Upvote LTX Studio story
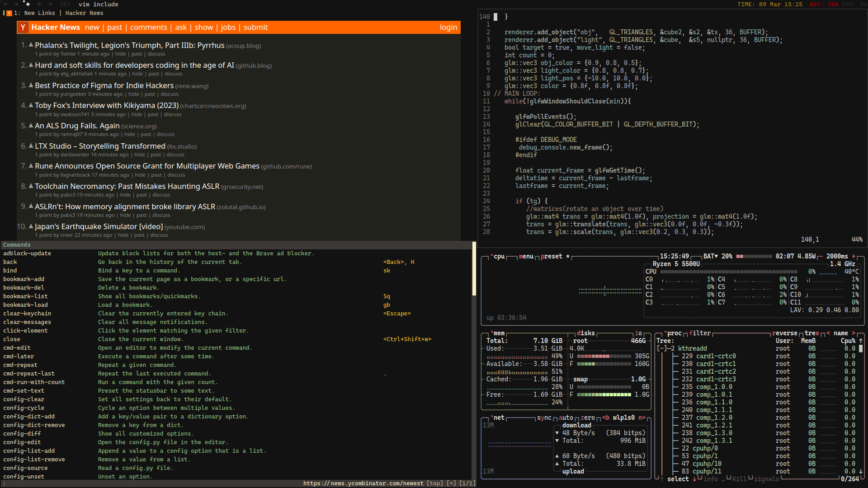The width and height of the screenshot is (868, 488). pos(31,145)
